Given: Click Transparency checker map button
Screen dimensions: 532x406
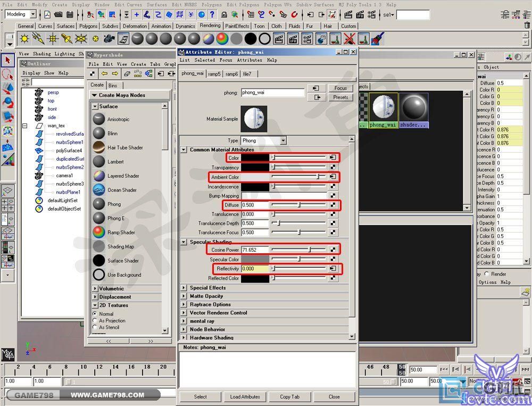Looking at the screenshot, I should pyautogui.click(x=333, y=167).
